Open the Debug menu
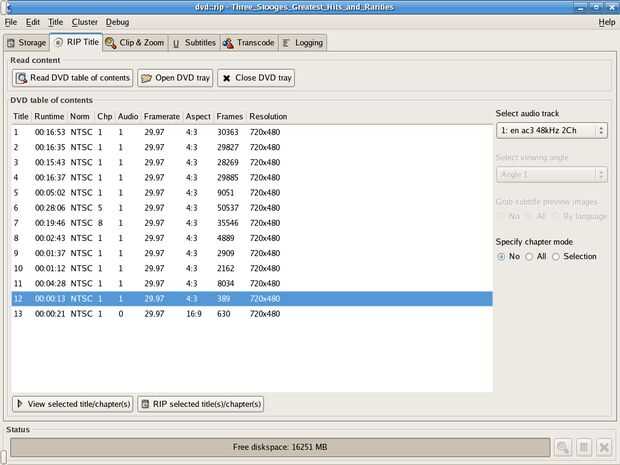Image resolution: width=620 pixels, height=465 pixels. [x=117, y=22]
